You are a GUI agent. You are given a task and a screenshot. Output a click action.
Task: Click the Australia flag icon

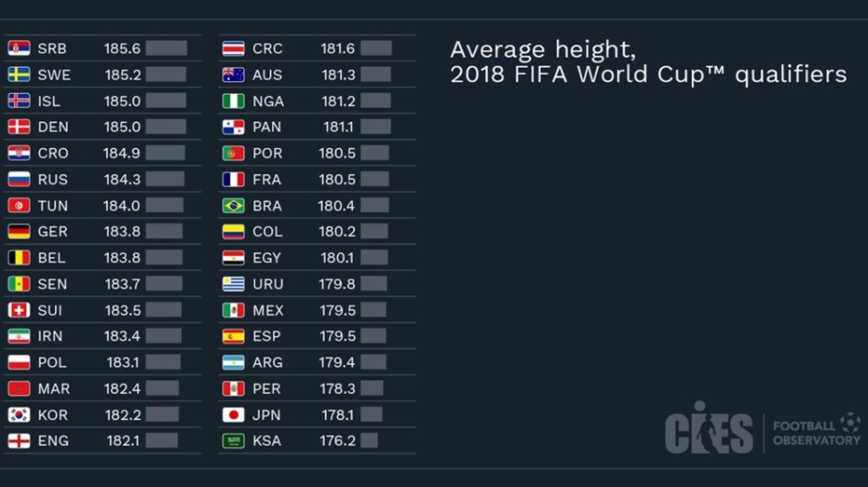point(233,75)
